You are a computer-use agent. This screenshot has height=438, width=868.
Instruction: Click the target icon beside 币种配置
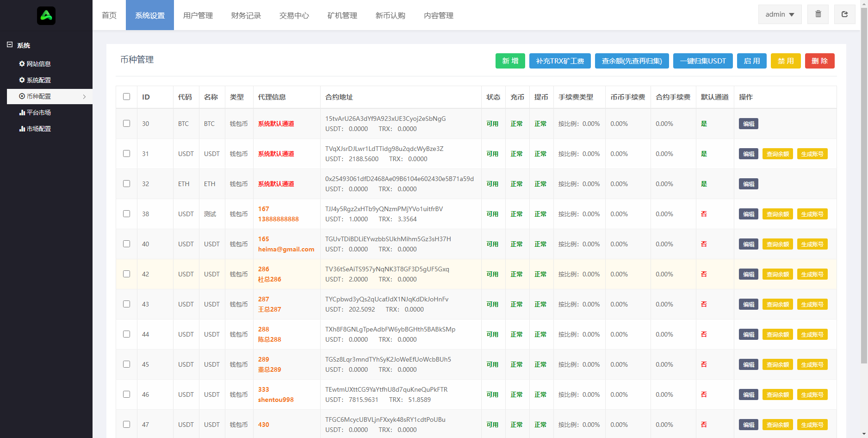pos(22,96)
